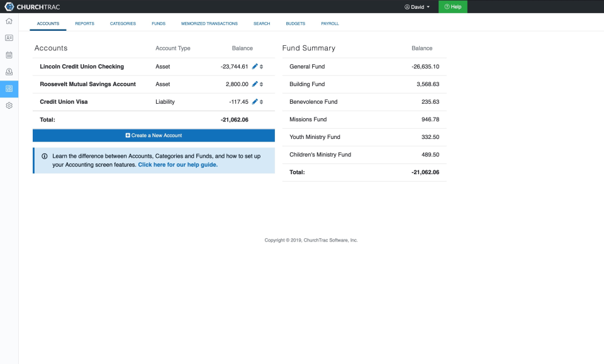Click the copyright ChurchTrac Software text
Screen dimensions: 604x364
311,240
